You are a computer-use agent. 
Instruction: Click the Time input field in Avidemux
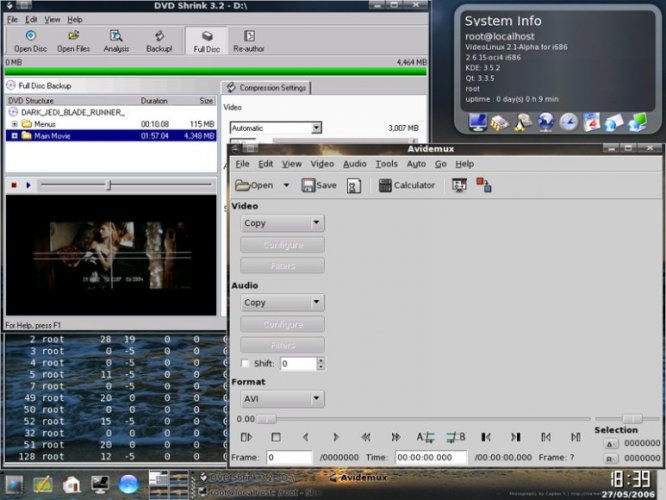[431, 458]
